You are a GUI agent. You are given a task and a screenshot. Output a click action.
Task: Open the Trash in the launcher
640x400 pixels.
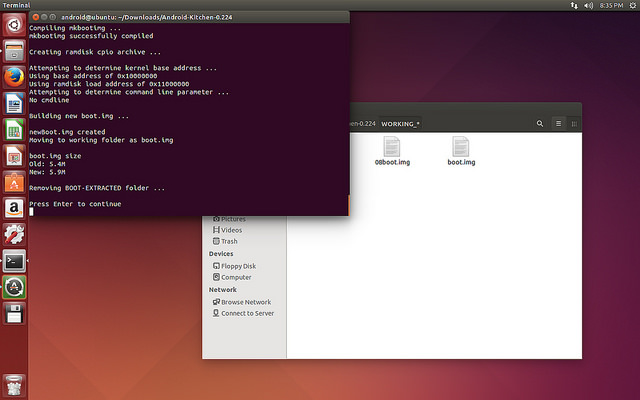pos(14,383)
